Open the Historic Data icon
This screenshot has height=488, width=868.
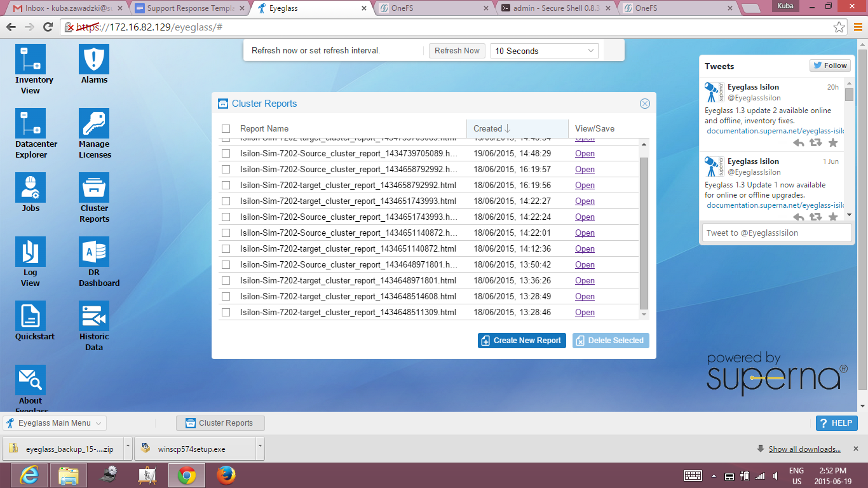[x=94, y=316]
